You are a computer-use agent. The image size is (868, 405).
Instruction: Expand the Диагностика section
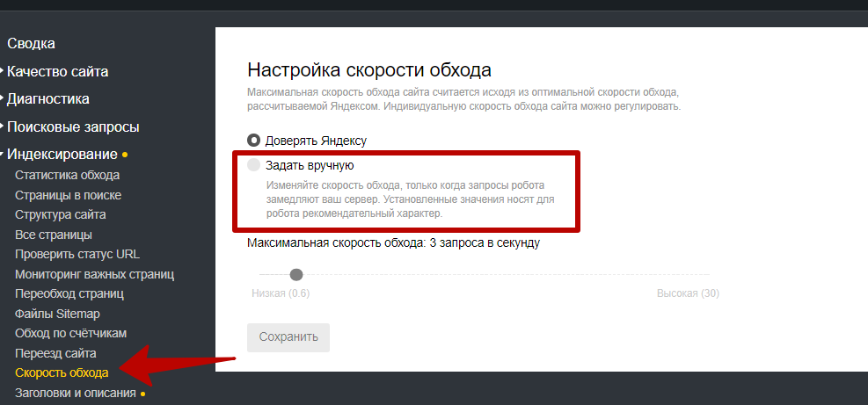point(47,99)
